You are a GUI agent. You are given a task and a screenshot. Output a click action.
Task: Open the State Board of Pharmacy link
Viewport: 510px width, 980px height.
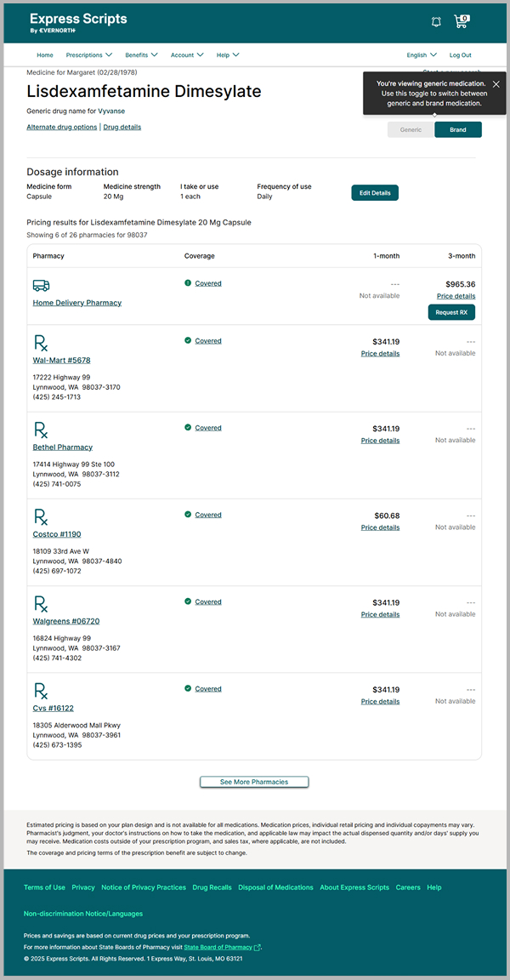click(x=218, y=948)
